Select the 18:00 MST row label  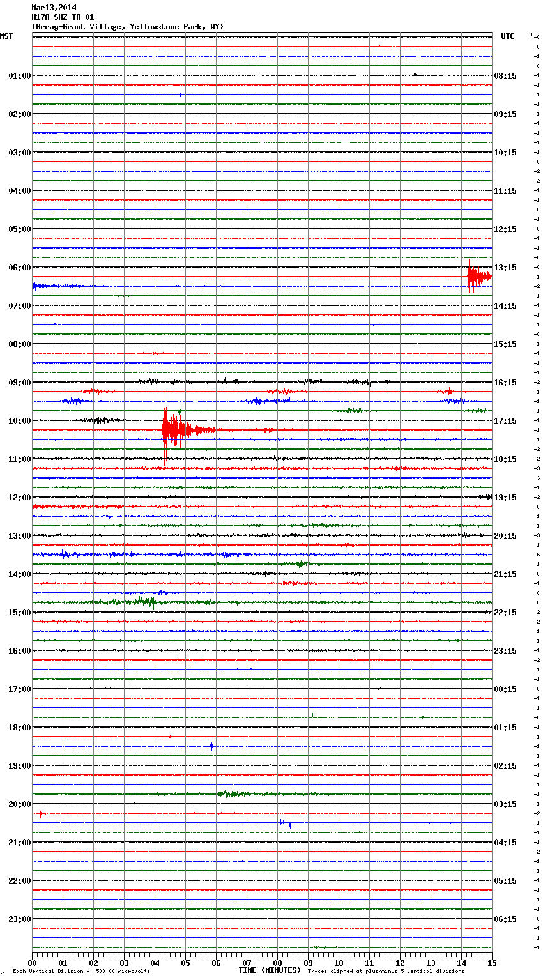20,728
